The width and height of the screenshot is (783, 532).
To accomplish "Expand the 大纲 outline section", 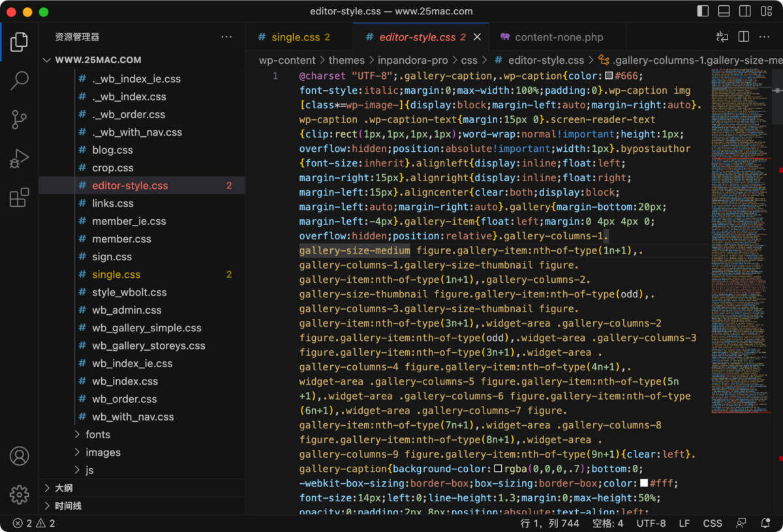I will click(142, 488).
